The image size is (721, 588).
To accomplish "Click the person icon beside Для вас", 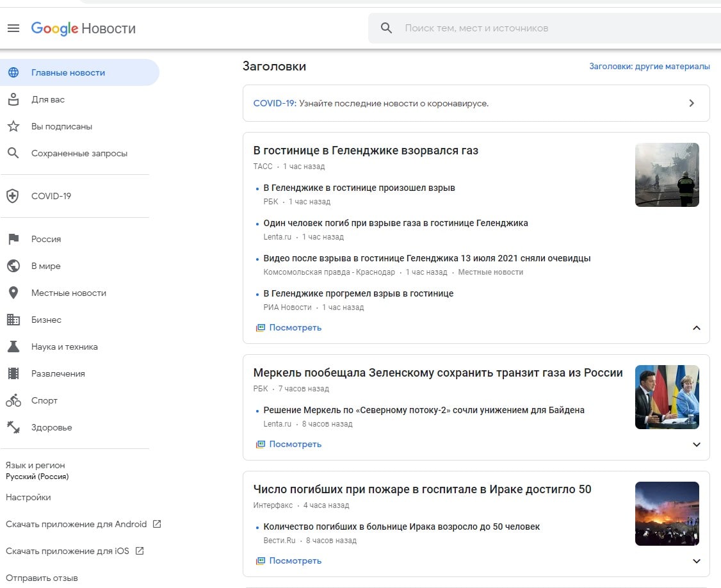I will coord(13,99).
